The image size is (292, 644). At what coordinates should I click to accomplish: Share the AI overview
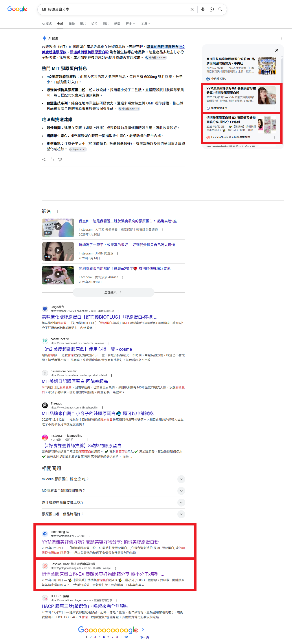(x=44, y=160)
